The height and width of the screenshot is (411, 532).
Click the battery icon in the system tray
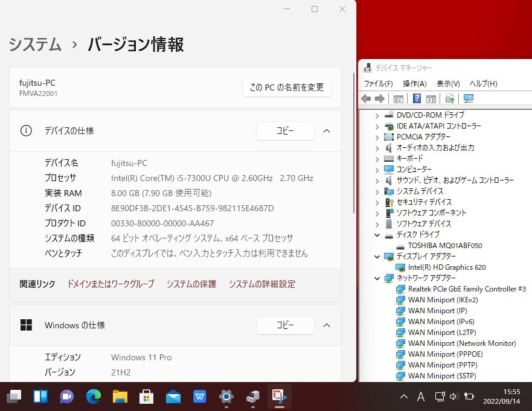click(x=469, y=397)
